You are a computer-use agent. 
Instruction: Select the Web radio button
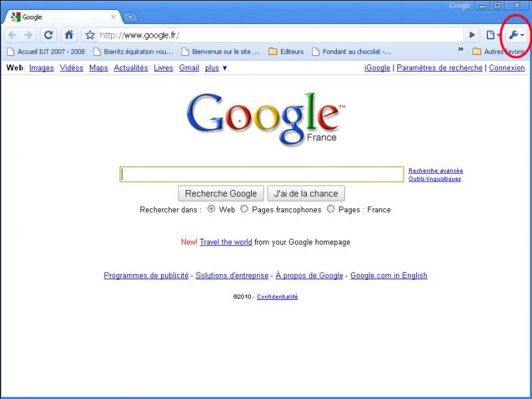(211, 209)
